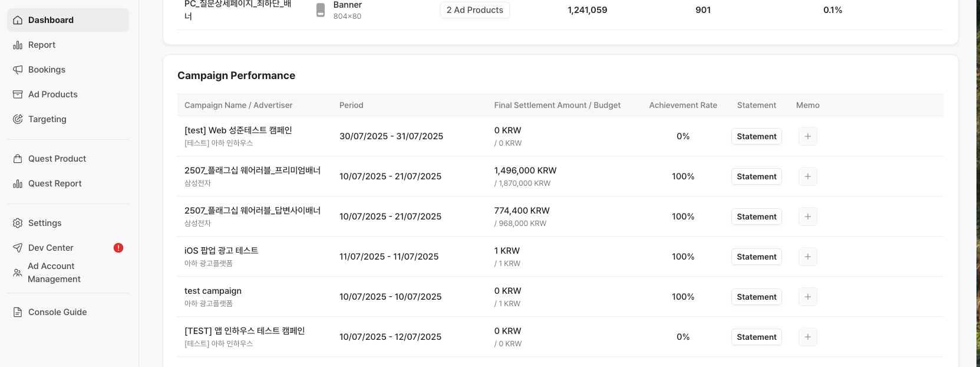Add memo to 앱 인하우스 테스트 캠페인 row
This screenshot has width=980, height=367.
(807, 337)
